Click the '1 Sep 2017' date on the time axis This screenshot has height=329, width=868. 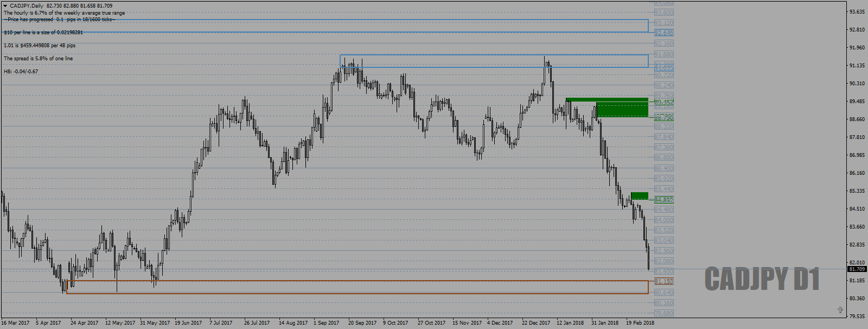327,323
